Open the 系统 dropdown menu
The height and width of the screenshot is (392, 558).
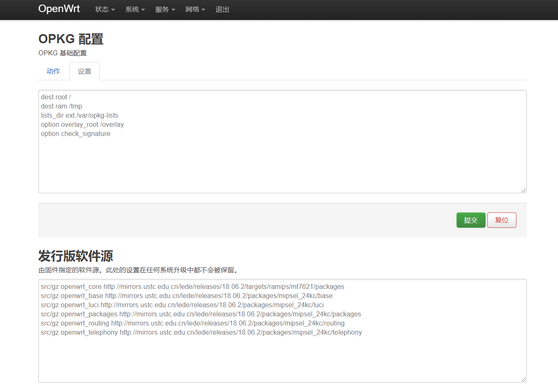point(135,10)
